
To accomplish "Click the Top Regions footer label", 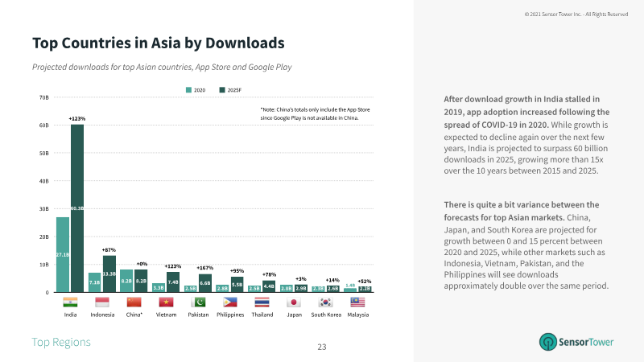I will (61, 343).
